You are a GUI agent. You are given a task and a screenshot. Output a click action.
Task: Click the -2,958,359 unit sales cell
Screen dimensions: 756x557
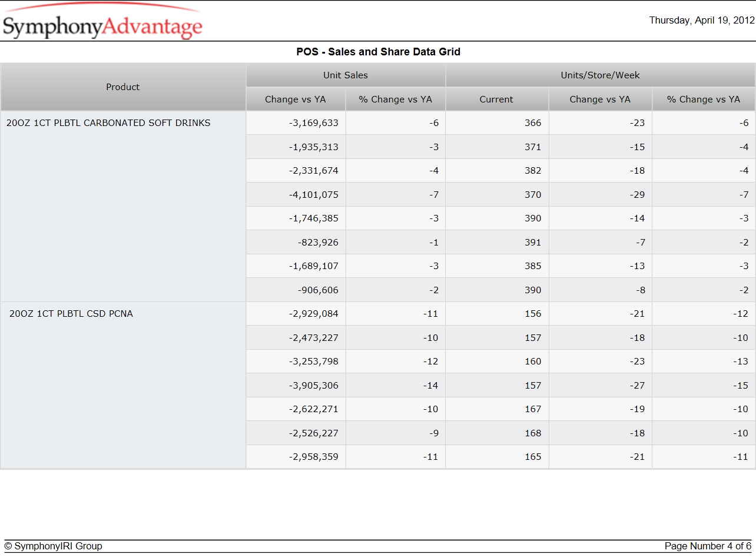[296, 457]
